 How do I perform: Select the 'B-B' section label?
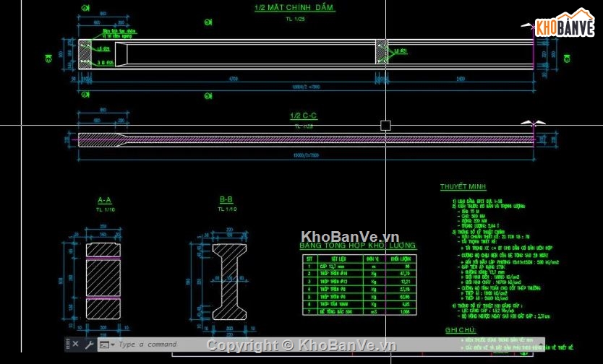(x=226, y=199)
